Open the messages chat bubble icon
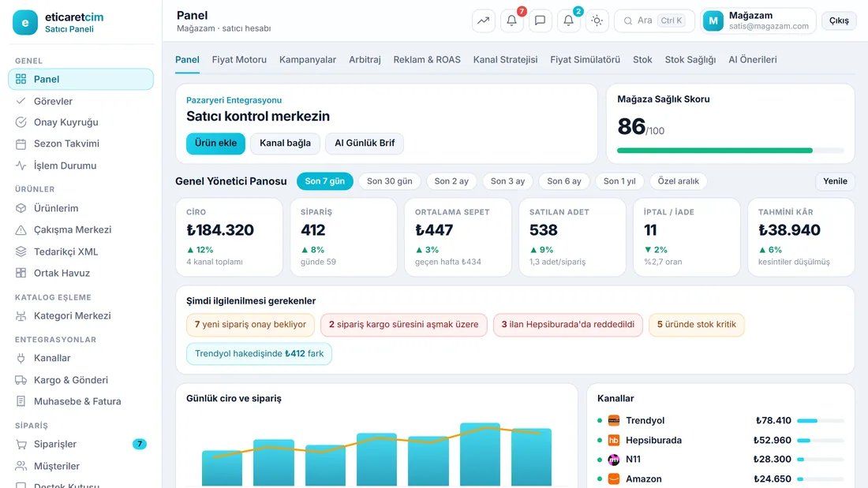Image resolution: width=868 pixels, height=488 pixels. click(x=540, y=21)
